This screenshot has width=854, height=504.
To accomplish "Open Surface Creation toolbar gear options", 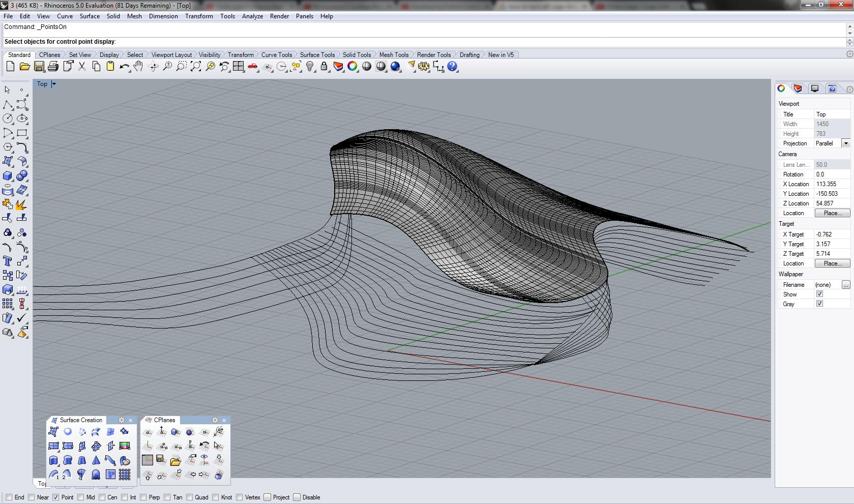I will click(x=122, y=420).
